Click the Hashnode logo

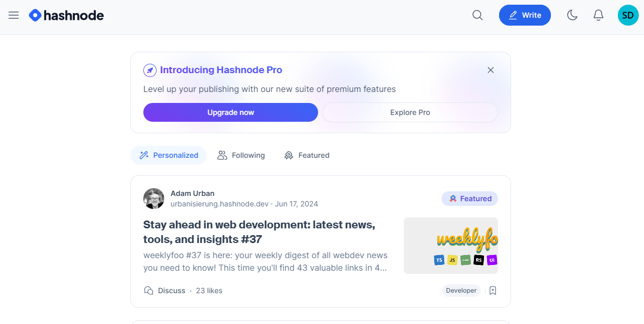coord(66,15)
